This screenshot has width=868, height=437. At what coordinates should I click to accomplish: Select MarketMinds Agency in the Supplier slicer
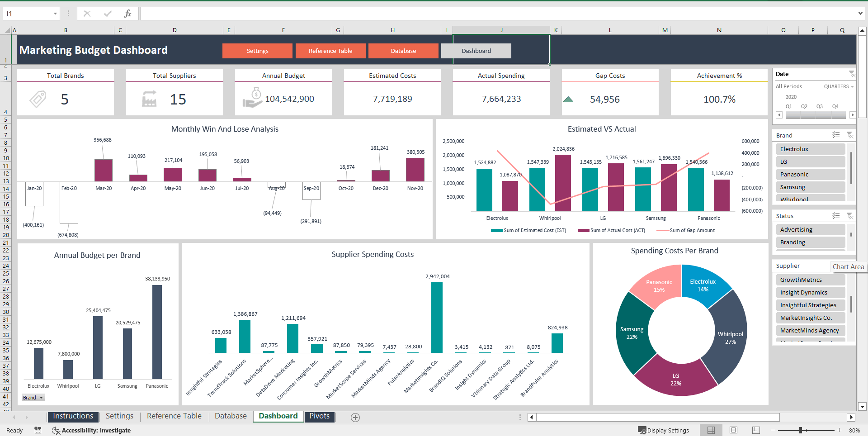811,330
